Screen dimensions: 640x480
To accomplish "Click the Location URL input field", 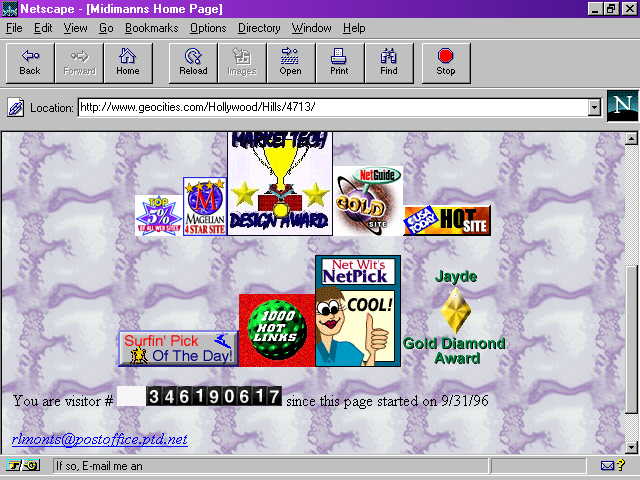I will coord(333,107).
